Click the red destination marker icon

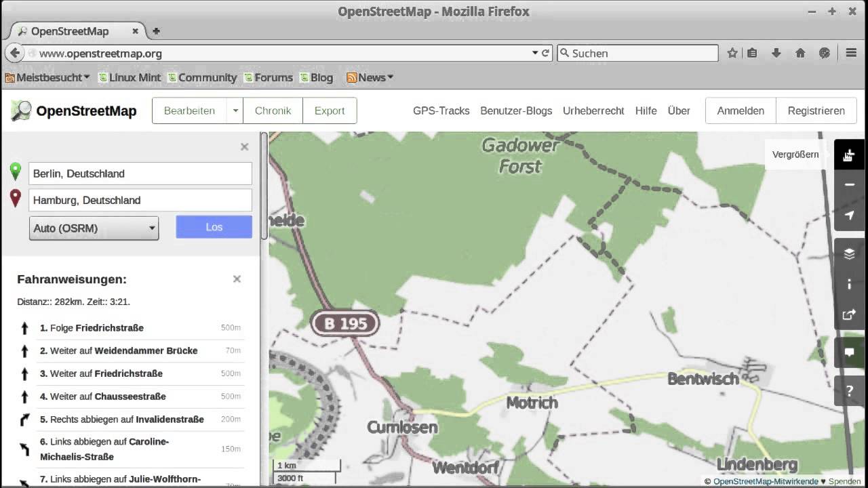(16, 199)
